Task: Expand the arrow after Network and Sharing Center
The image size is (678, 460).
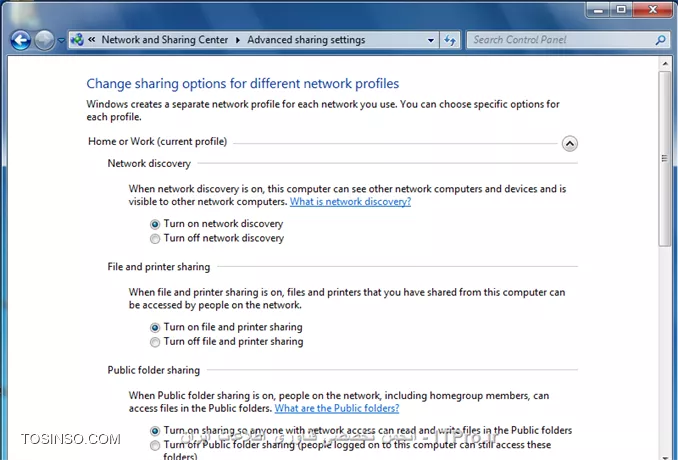Action: pyautogui.click(x=238, y=40)
